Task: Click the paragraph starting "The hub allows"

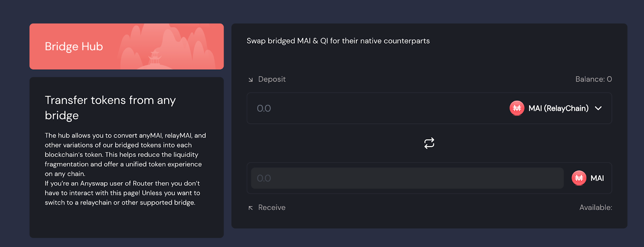Action: (125, 154)
